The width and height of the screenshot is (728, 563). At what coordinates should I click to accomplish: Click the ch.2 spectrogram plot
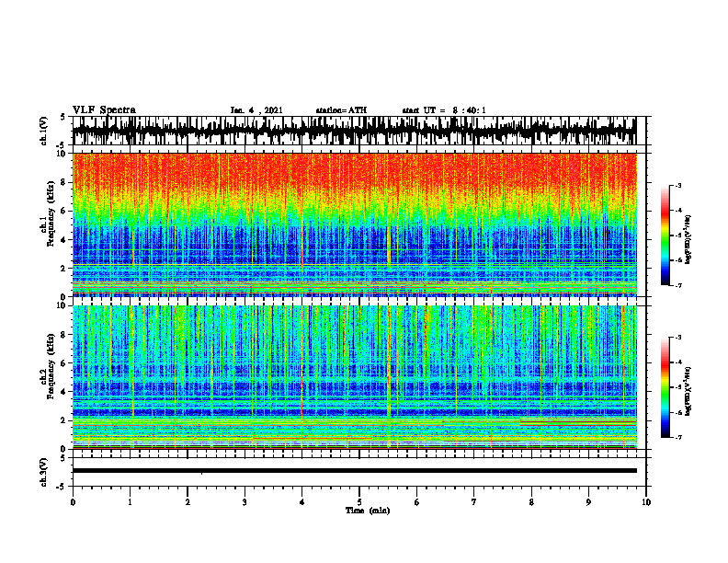point(354,377)
